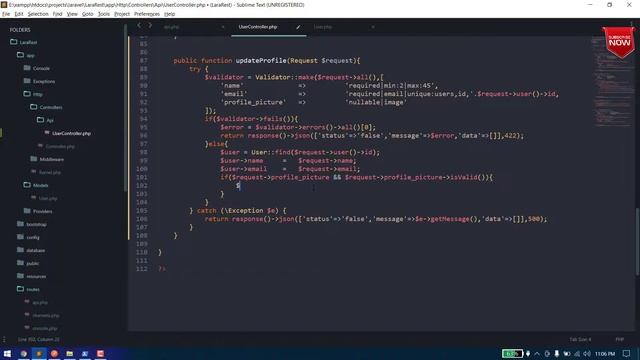Open the red taskbar app icon

point(100,354)
